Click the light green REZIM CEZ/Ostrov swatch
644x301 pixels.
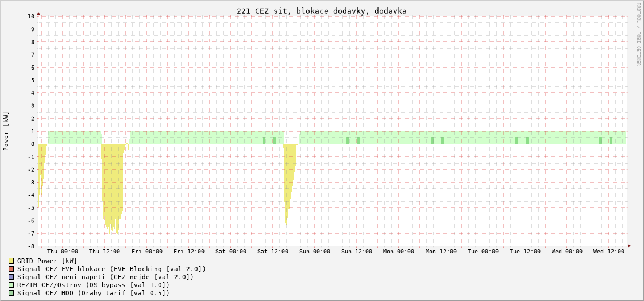coord(11,285)
